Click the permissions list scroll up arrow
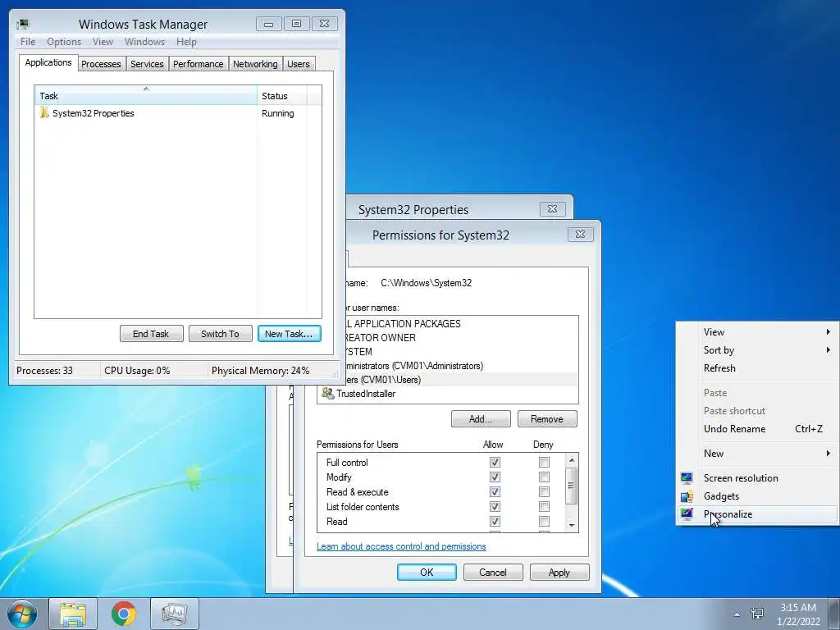840x630 pixels. (x=572, y=460)
